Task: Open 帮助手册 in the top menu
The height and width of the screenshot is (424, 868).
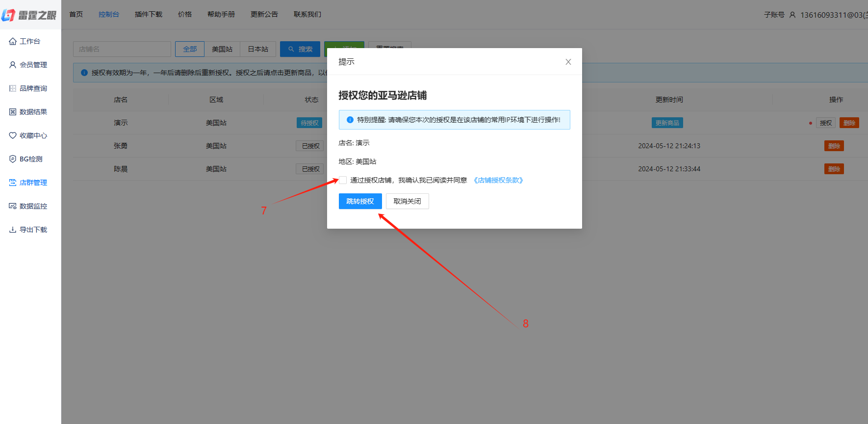Action: 221,14
